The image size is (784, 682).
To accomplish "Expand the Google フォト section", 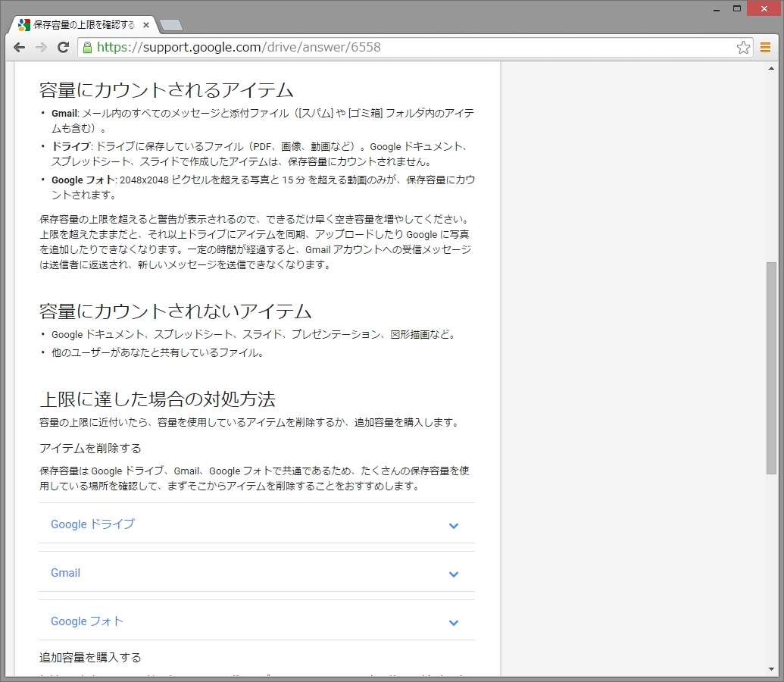I will pos(257,621).
